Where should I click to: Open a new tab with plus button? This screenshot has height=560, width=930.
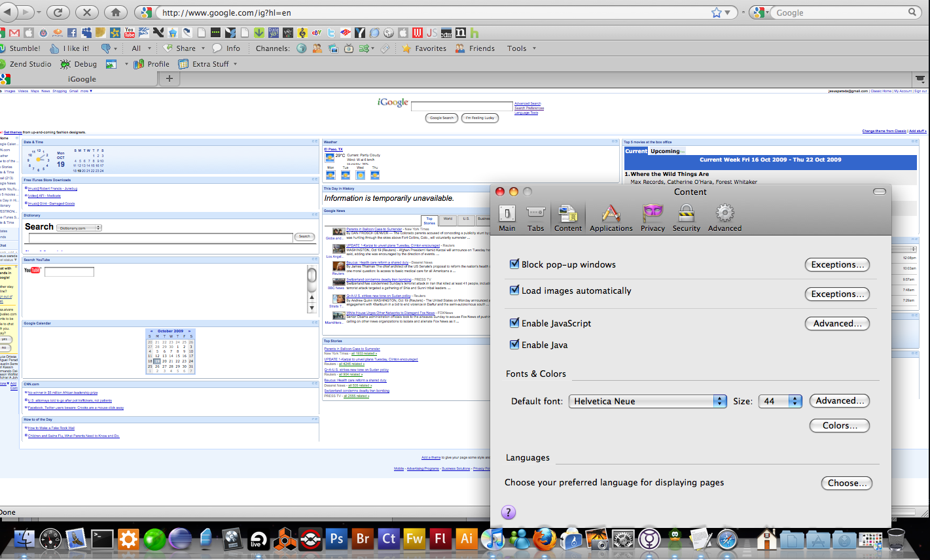pyautogui.click(x=169, y=79)
